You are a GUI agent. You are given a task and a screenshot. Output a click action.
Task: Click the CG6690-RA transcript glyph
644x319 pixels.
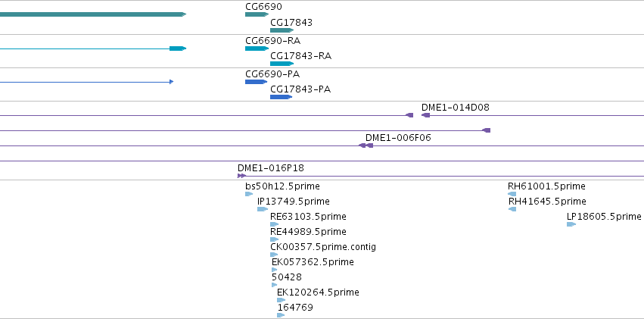pos(256,48)
